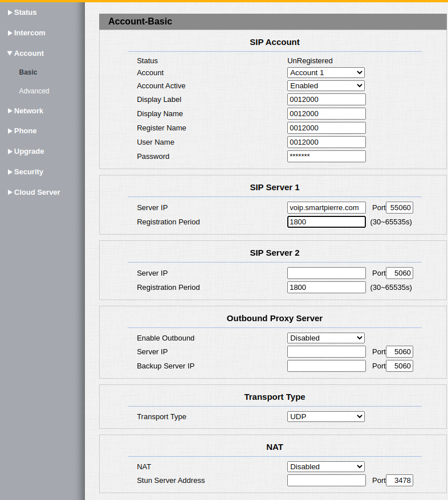The image size is (448, 500).
Task: Click the Password input field
Action: coord(326,157)
